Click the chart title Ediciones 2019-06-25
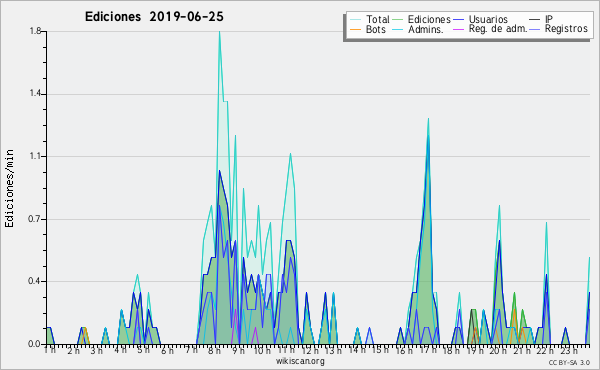 [x=154, y=17]
